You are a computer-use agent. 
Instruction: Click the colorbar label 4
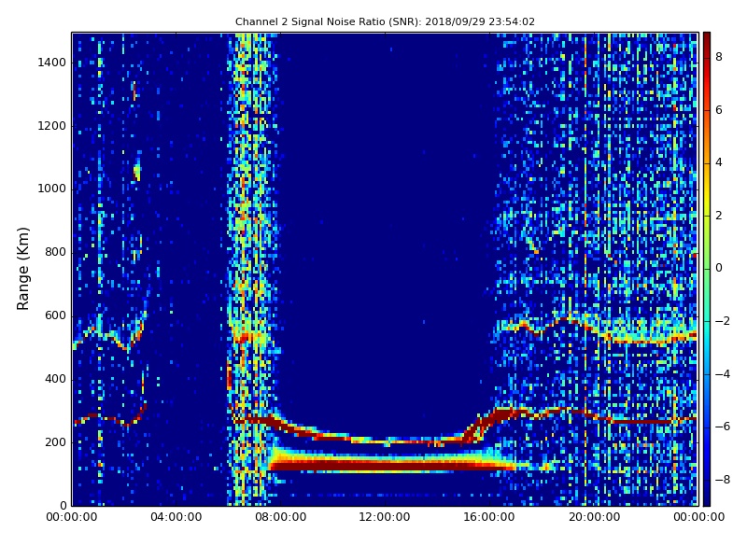719,162
